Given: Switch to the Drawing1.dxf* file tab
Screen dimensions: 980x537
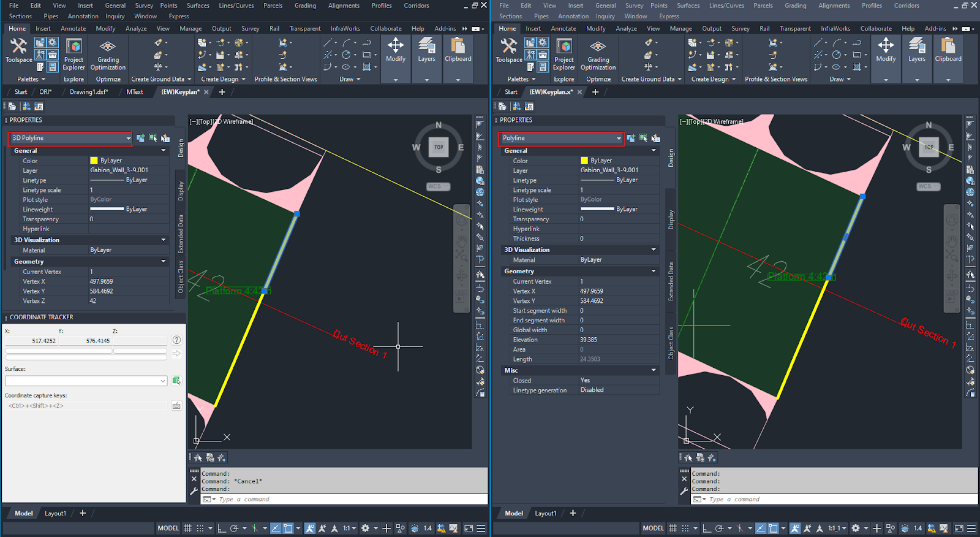Looking at the screenshot, I should tap(89, 92).
